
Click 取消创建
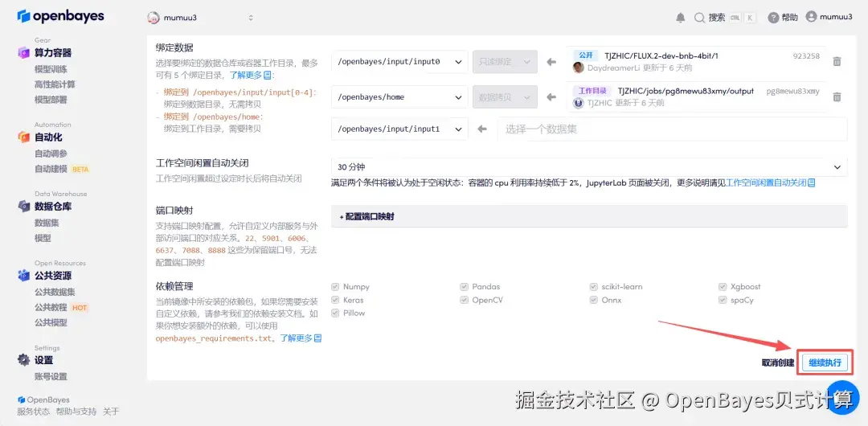(x=778, y=363)
